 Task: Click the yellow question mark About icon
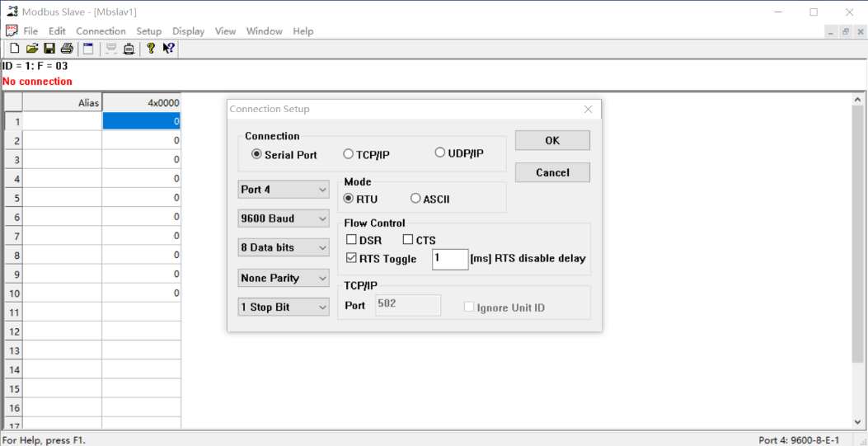pos(151,49)
